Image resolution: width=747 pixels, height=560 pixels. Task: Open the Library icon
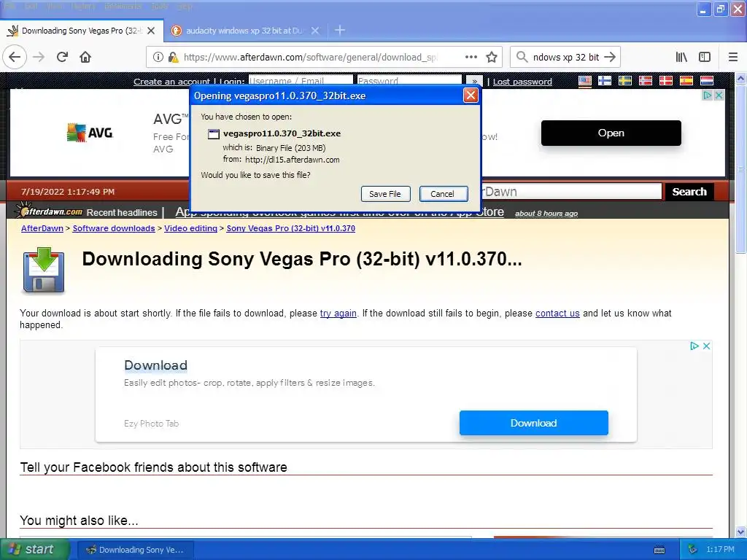pos(681,57)
